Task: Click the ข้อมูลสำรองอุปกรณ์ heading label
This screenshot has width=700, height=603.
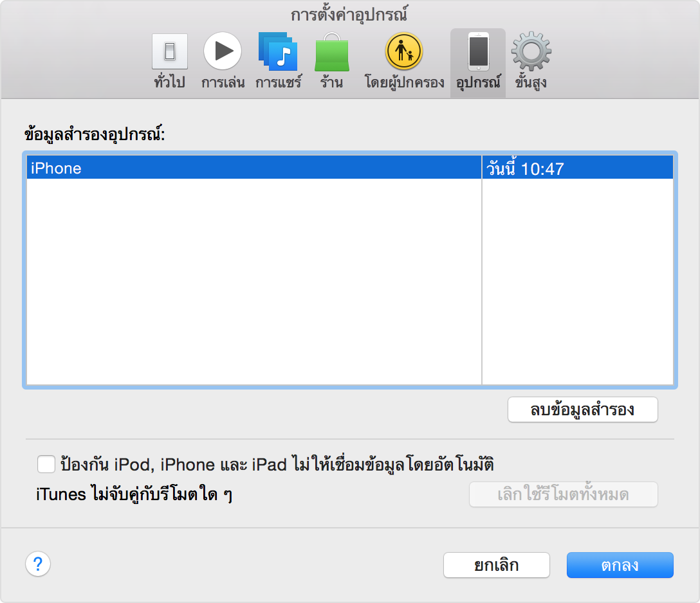Action: pyautogui.click(x=95, y=134)
